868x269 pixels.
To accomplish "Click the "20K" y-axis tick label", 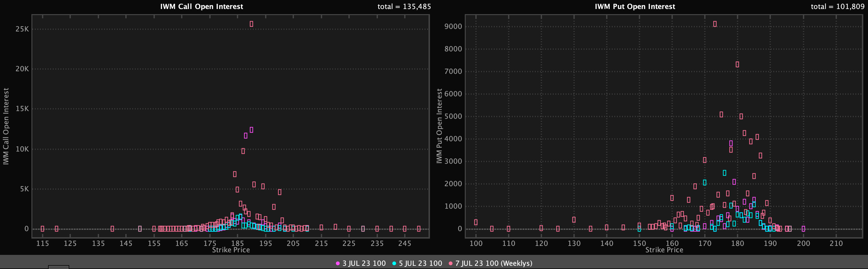I will 22,69.
